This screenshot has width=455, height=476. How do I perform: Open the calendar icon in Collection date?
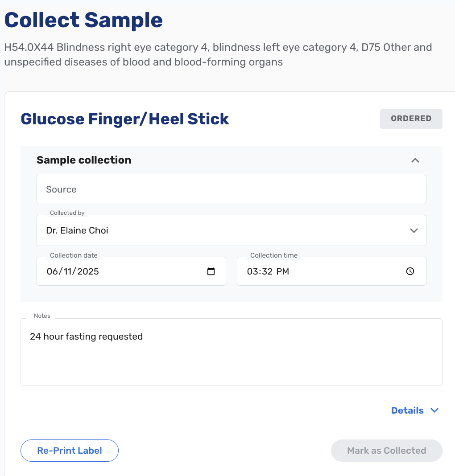(211, 271)
